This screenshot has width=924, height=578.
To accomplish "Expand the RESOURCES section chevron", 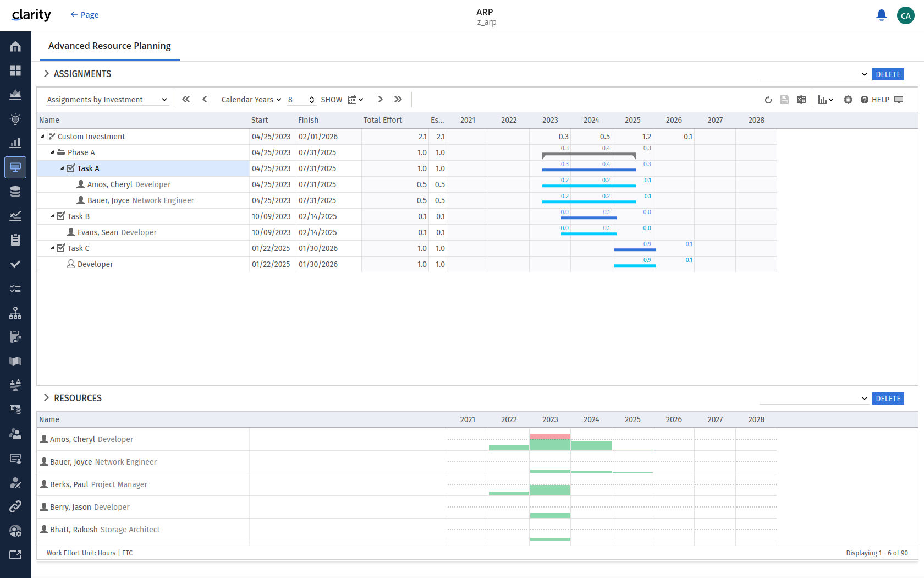I will coord(46,397).
